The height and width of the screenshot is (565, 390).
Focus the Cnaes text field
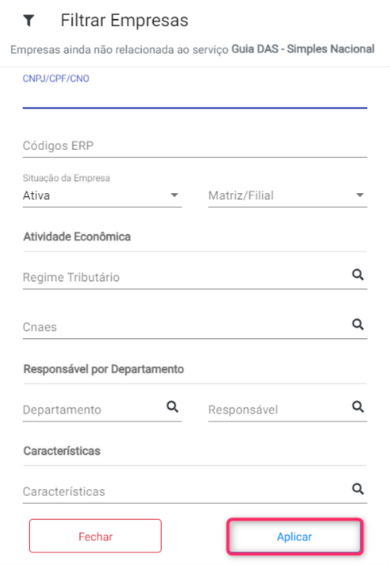[x=186, y=327]
